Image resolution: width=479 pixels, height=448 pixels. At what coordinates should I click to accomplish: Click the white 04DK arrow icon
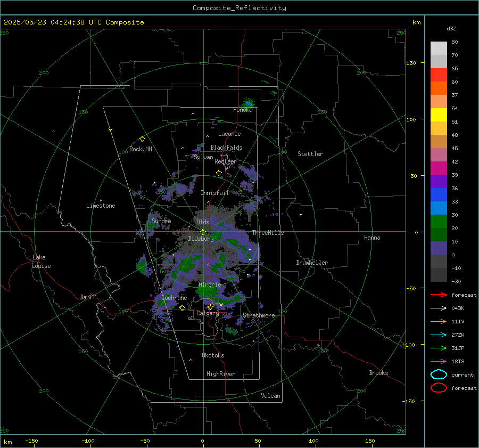(439, 308)
